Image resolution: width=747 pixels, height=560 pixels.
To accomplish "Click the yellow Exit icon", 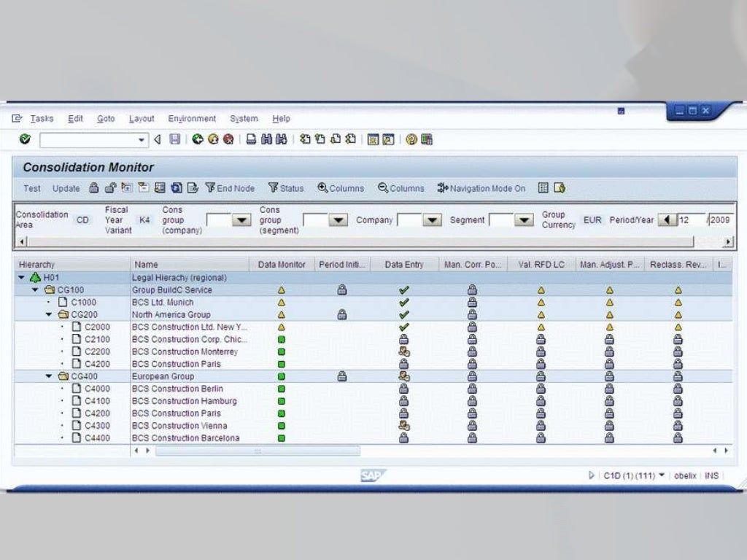I will point(213,139).
